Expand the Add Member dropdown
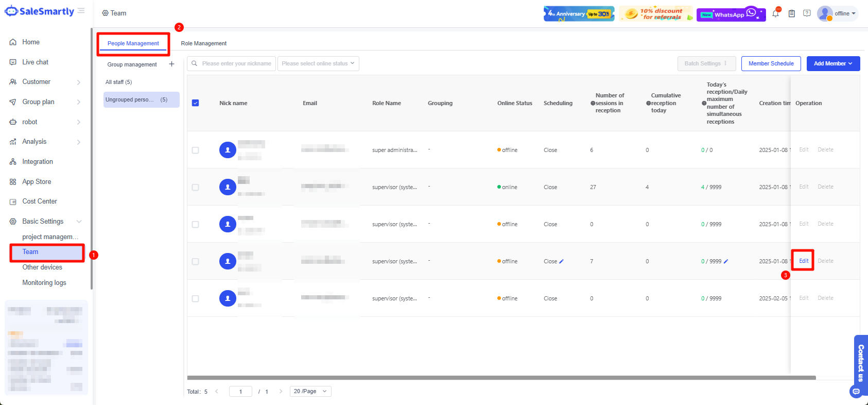The height and width of the screenshot is (405, 868). [833, 64]
